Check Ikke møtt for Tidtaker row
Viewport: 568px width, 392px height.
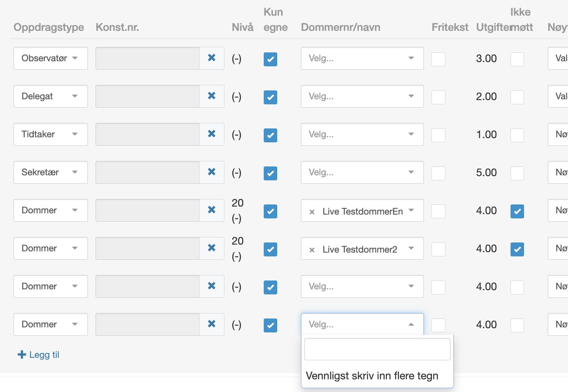pyautogui.click(x=517, y=135)
